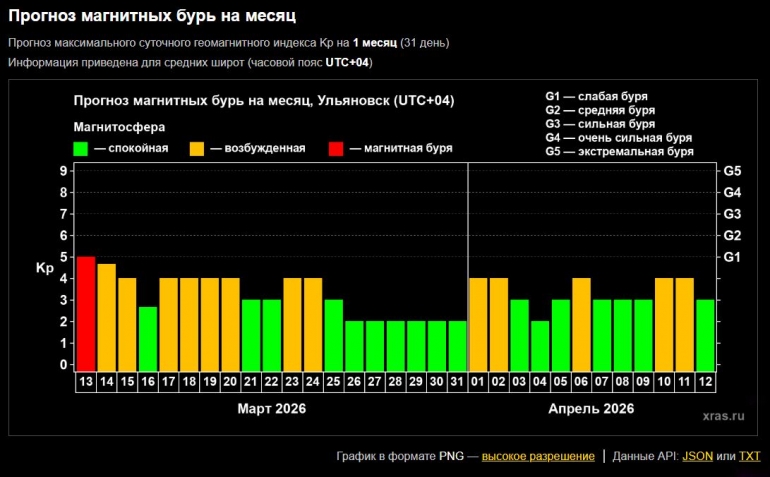The width and height of the screenshot is (770, 477).
Task: Open the TXT data API link
Action: coord(749,456)
